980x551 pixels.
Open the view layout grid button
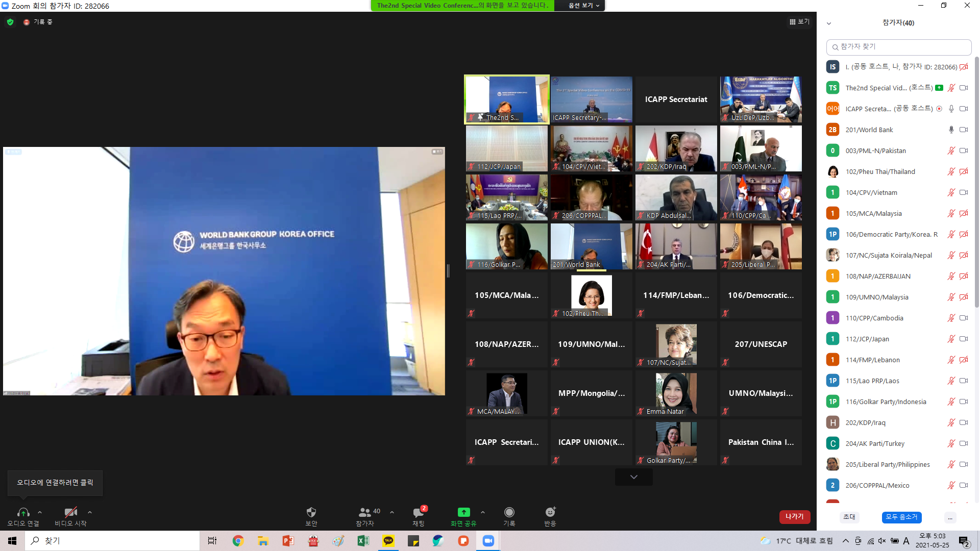pyautogui.click(x=799, y=22)
